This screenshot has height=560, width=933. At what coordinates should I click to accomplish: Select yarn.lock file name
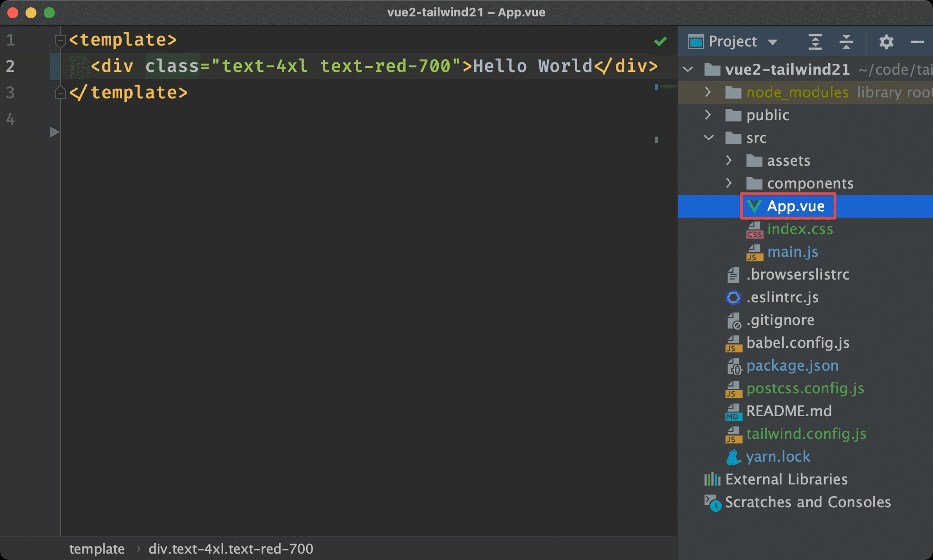click(778, 457)
